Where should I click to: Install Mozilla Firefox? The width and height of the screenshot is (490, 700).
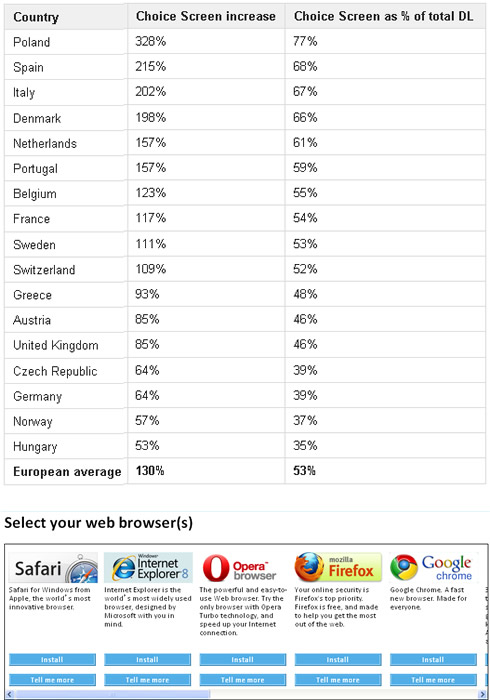(338, 659)
